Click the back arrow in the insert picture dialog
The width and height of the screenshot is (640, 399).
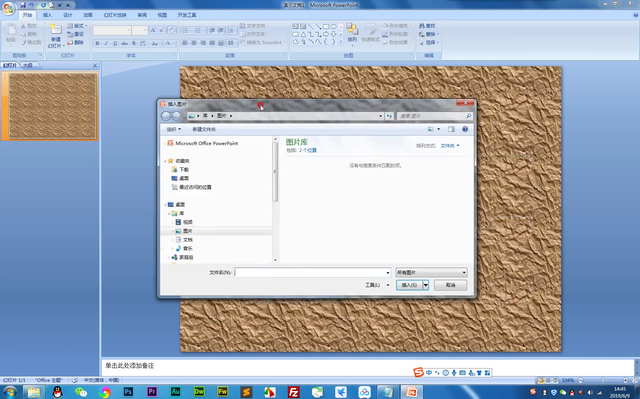[x=166, y=116]
